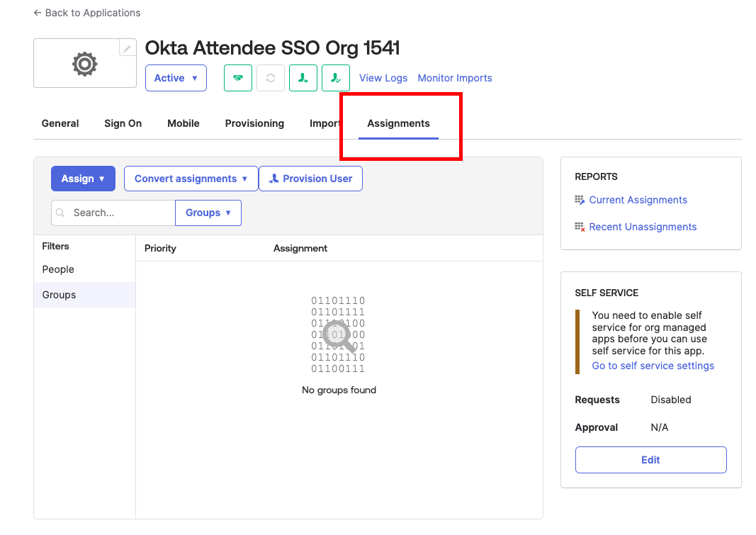Follow the Go to self service settings link
Screen dimensions: 756x535
click(653, 366)
